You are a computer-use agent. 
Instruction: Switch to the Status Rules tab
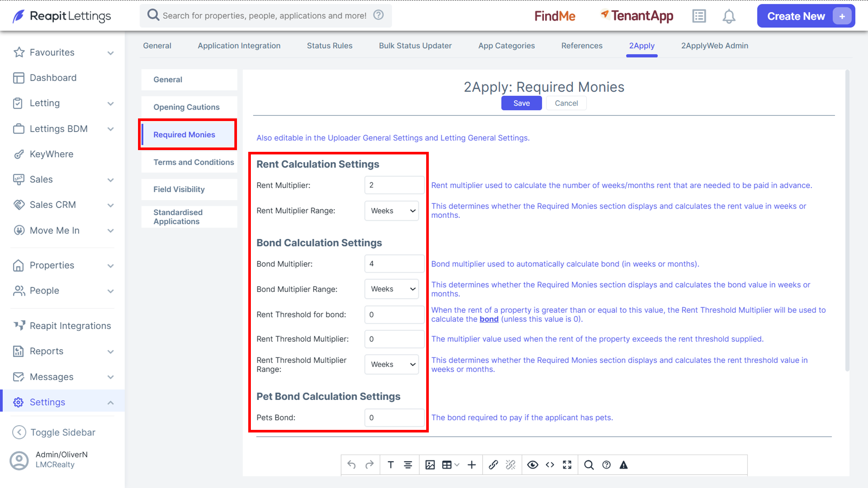click(x=329, y=46)
